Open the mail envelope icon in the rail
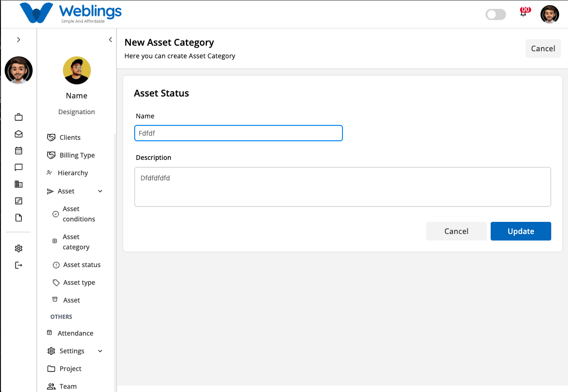The image size is (568, 392). (19, 134)
